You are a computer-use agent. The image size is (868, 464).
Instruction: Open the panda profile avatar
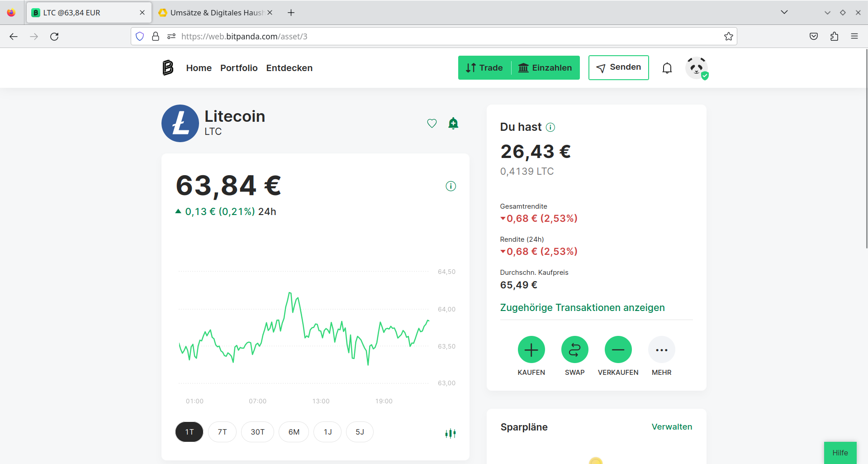coord(697,68)
